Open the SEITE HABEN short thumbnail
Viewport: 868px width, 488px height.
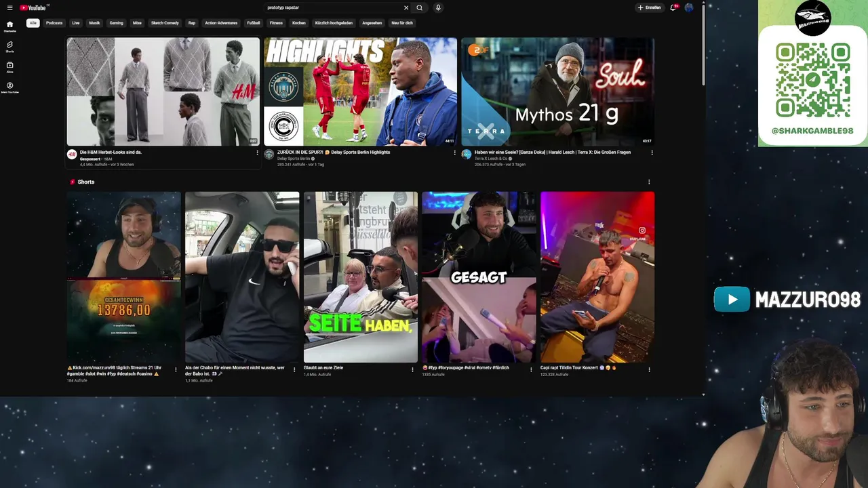pyautogui.click(x=361, y=277)
